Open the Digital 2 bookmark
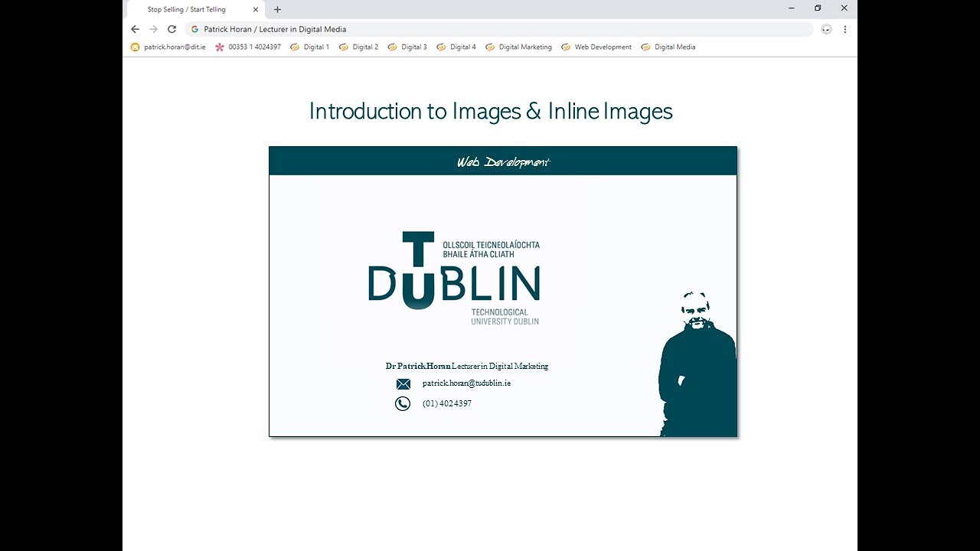The image size is (980, 551). pos(359,47)
